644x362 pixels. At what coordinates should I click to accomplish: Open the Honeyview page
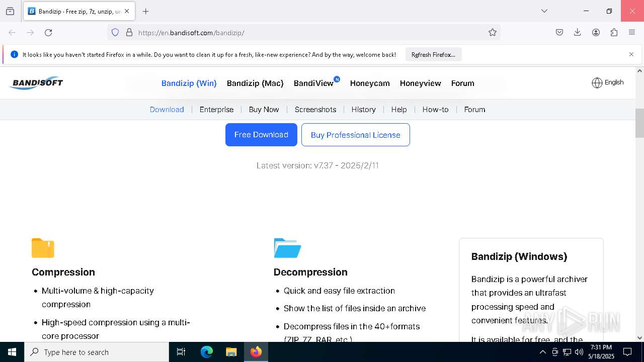click(421, 83)
